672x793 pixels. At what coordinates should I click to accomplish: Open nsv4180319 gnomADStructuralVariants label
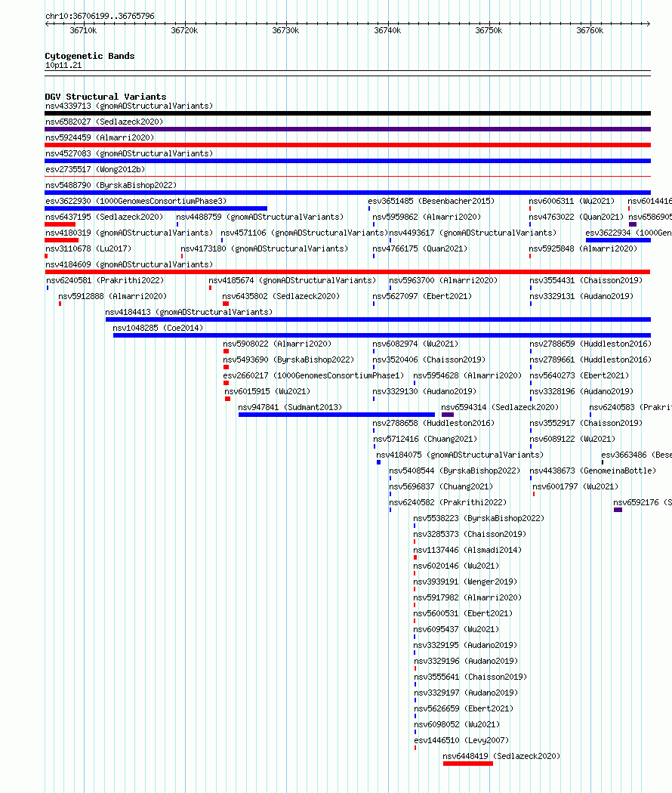[129, 233]
